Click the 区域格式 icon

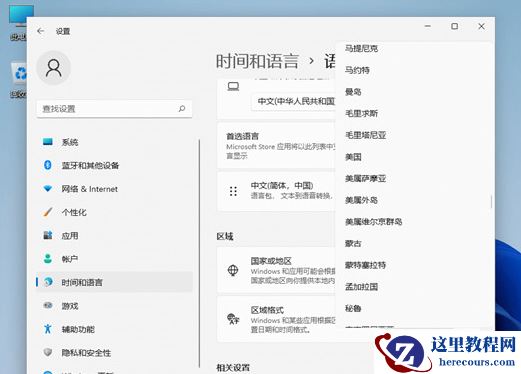coord(233,319)
